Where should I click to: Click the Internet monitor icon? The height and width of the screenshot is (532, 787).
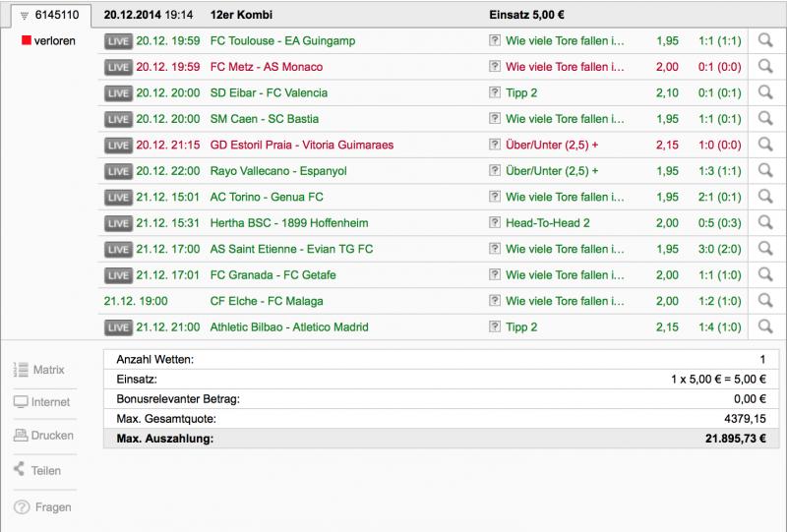[x=21, y=402]
